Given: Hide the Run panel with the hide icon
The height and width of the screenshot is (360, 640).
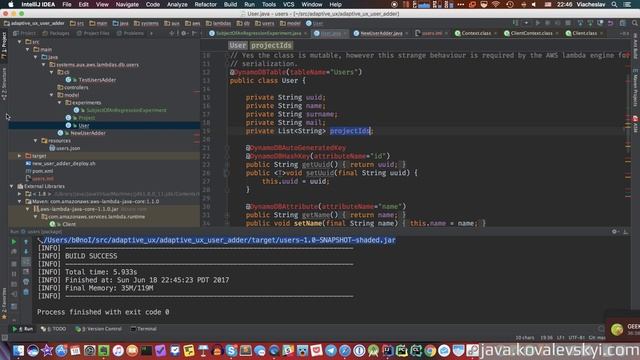Looking at the screenshot, I should (625, 231).
